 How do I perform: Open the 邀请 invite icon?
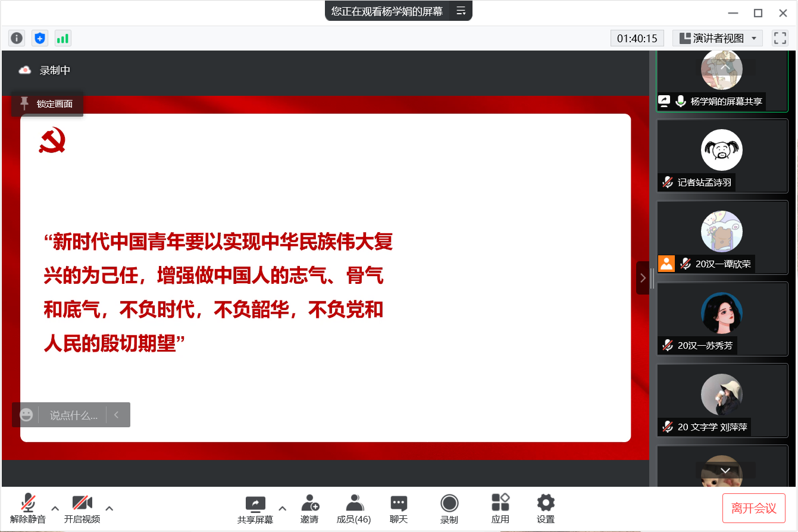[309, 509]
